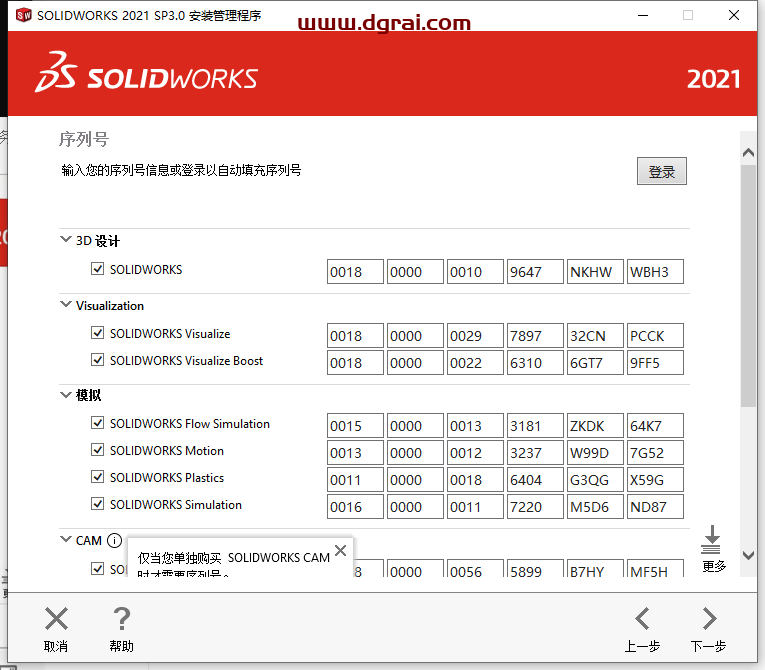This screenshot has width=765, height=670.
Task: Click the 序列号 heading text
Action: (84, 140)
